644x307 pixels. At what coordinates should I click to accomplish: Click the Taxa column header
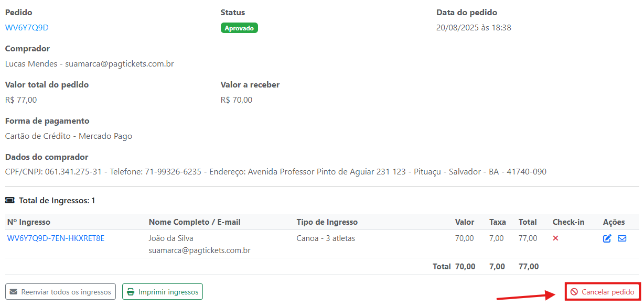point(498,222)
